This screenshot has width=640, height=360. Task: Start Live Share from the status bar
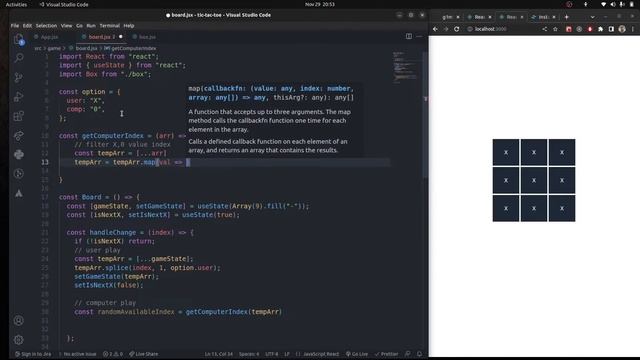click(143, 354)
